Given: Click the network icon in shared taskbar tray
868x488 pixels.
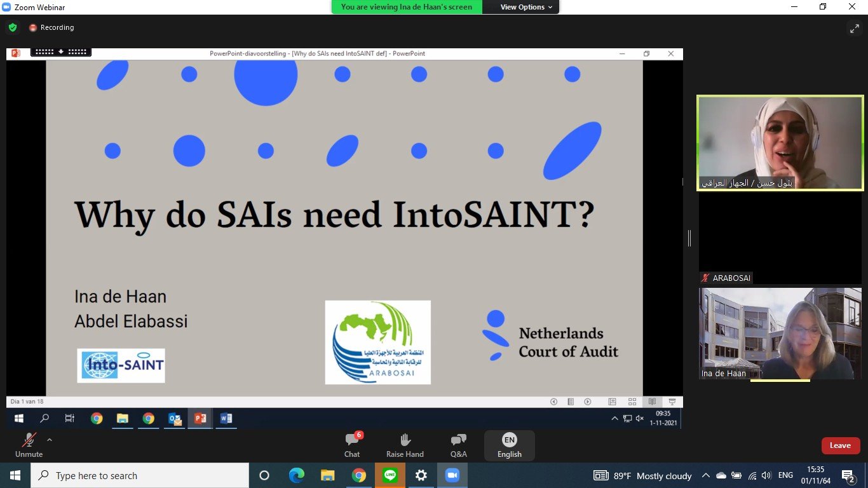Looking at the screenshot, I should pos(627,418).
